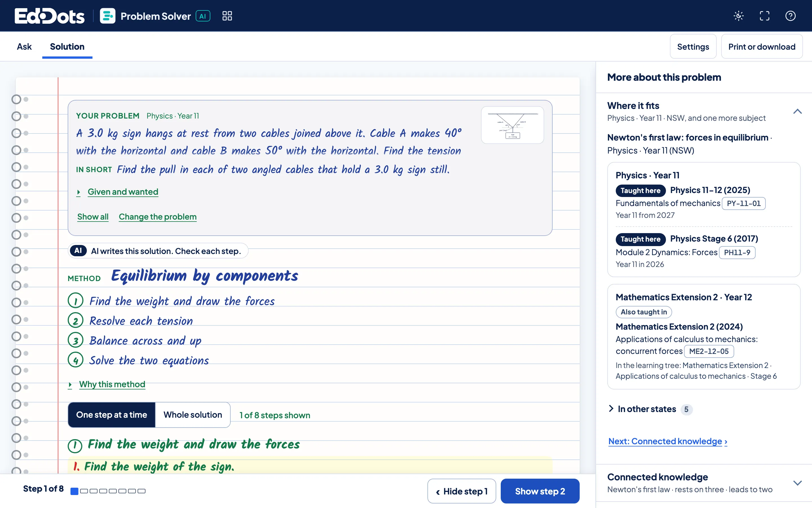Click the PH11-9 outcome code chip
Image resolution: width=812 pixels, height=508 pixels.
tap(737, 252)
